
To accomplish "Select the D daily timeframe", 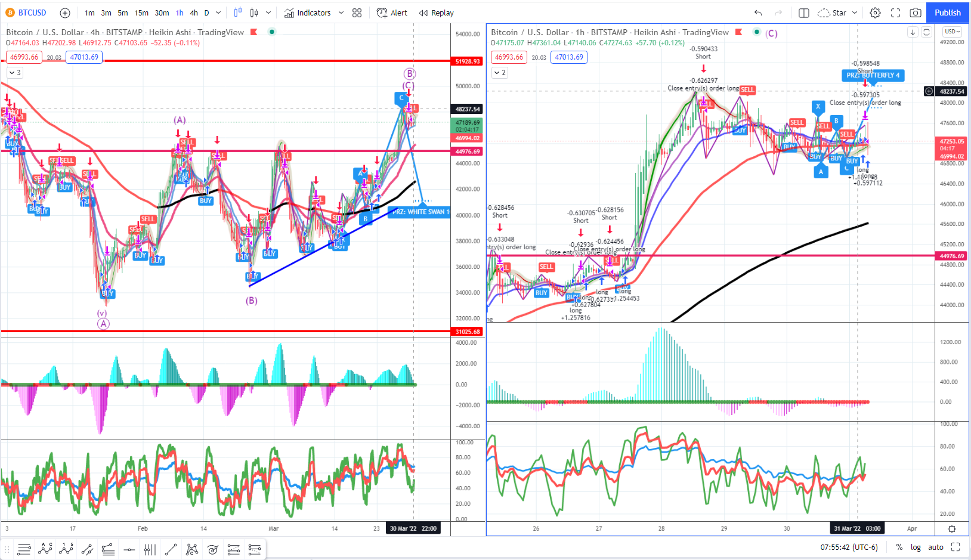I will [207, 13].
